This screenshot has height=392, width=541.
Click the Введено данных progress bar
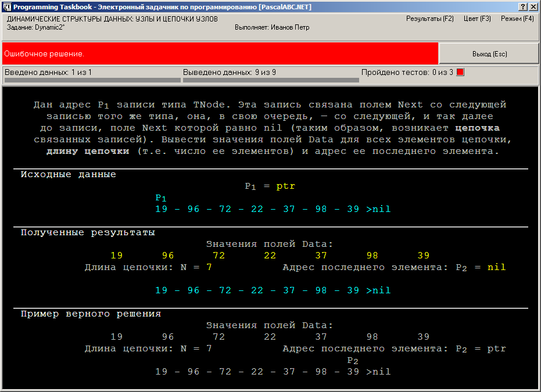coord(92,80)
